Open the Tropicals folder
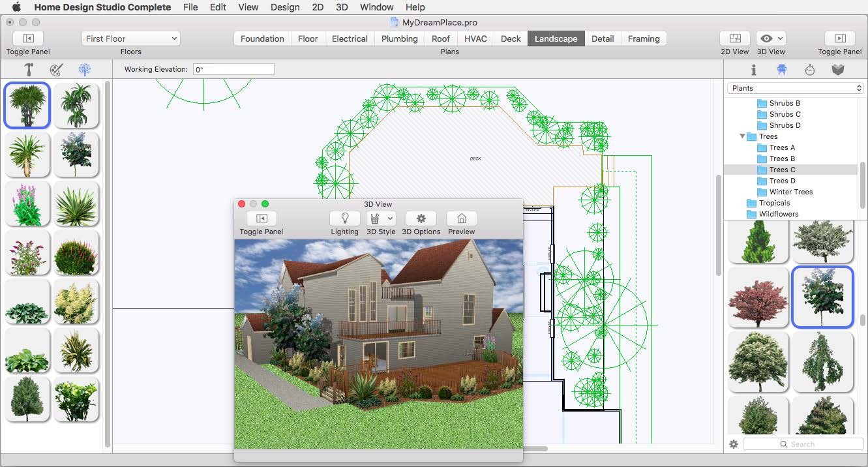The image size is (868, 467). click(x=774, y=203)
